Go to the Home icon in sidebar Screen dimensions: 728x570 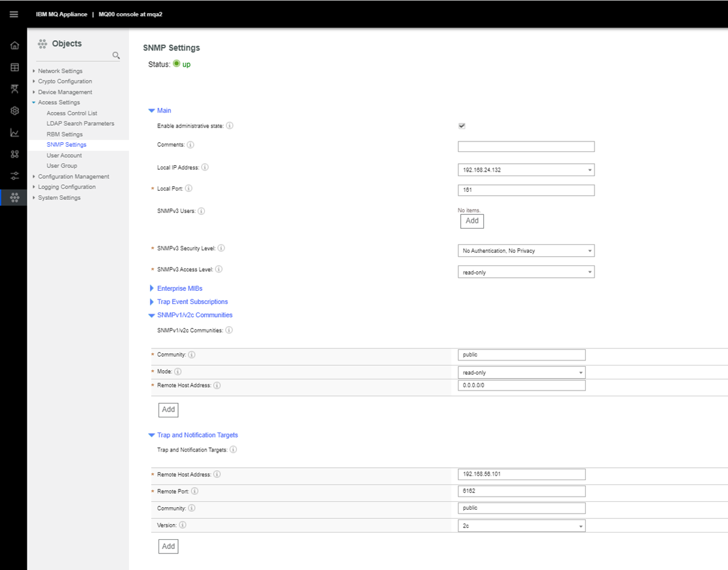pos(15,45)
